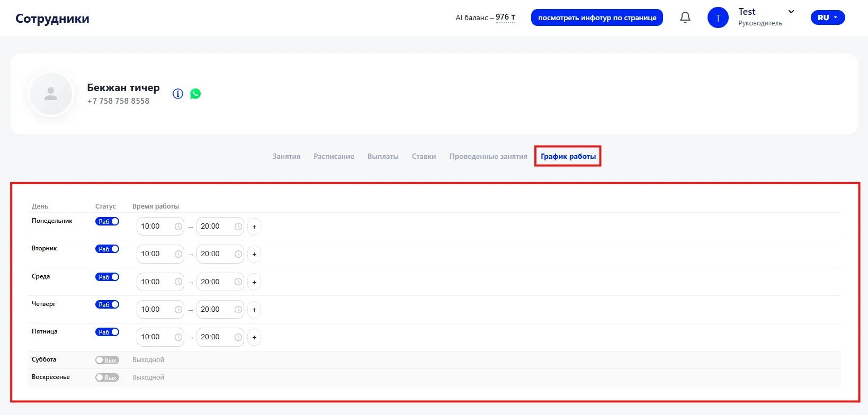The image size is (868, 415).
Task: Open clock picker in Пятница start time
Action: (x=178, y=337)
